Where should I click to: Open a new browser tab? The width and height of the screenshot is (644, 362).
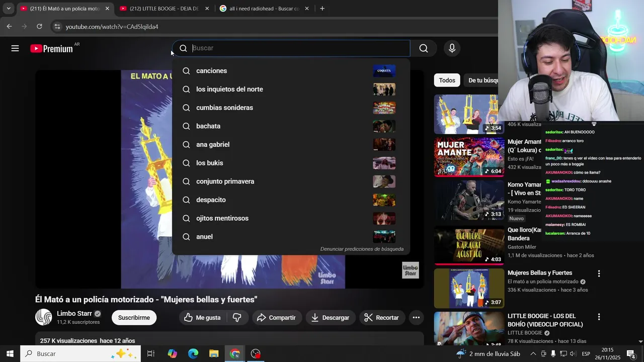(322, 9)
